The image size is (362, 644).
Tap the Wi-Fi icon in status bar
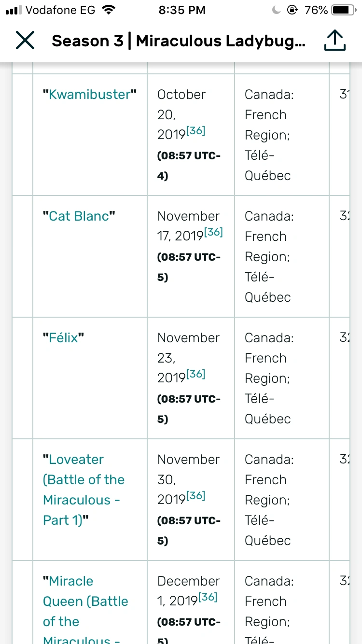pyautogui.click(x=109, y=10)
